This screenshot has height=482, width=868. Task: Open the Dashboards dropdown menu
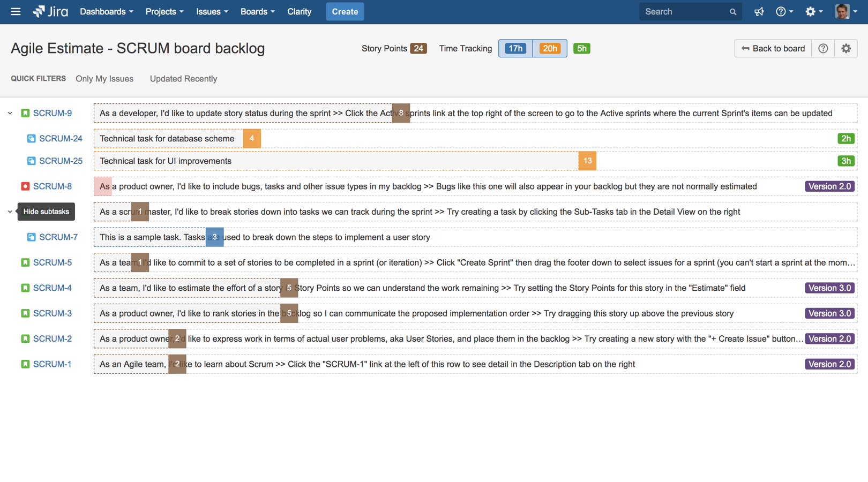coord(107,12)
